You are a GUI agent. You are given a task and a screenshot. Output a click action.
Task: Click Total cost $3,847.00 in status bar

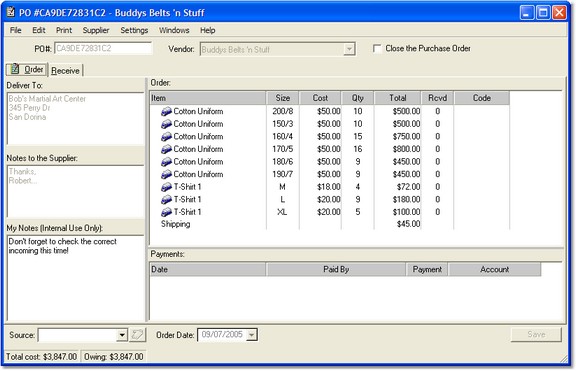[41, 357]
